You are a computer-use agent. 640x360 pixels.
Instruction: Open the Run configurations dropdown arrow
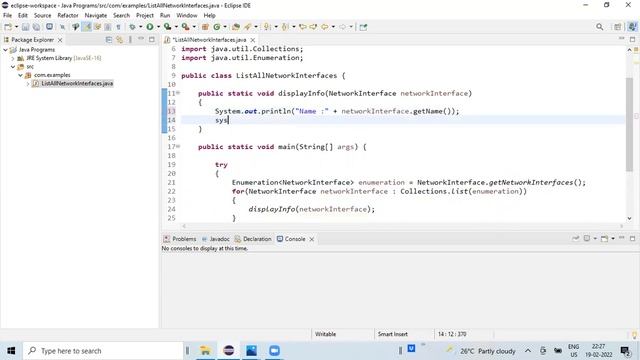point(158,27)
